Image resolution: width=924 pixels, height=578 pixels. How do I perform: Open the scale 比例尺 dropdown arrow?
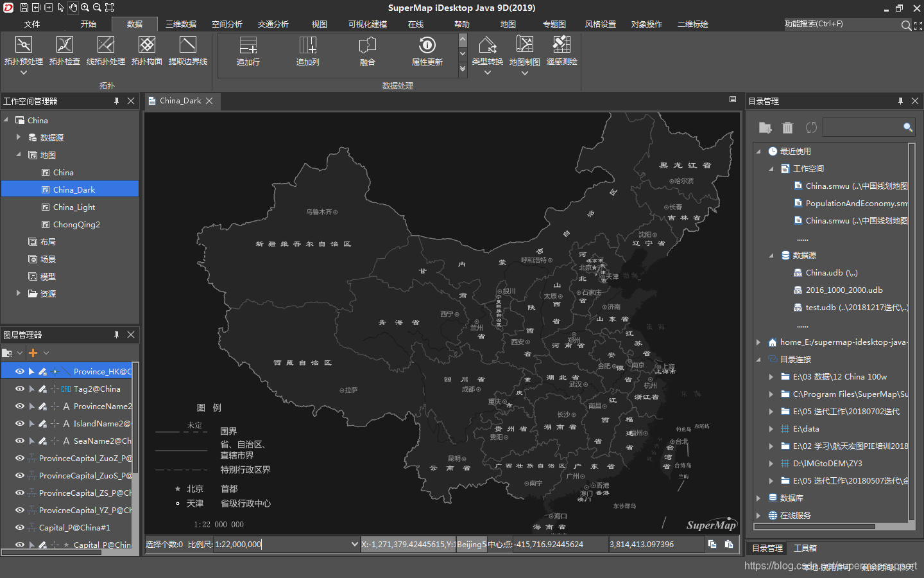(354, 544)
